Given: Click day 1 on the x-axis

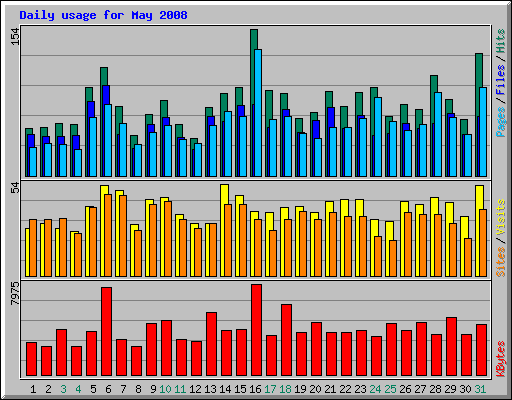Looking at the screenshot, I should [33, 389].
